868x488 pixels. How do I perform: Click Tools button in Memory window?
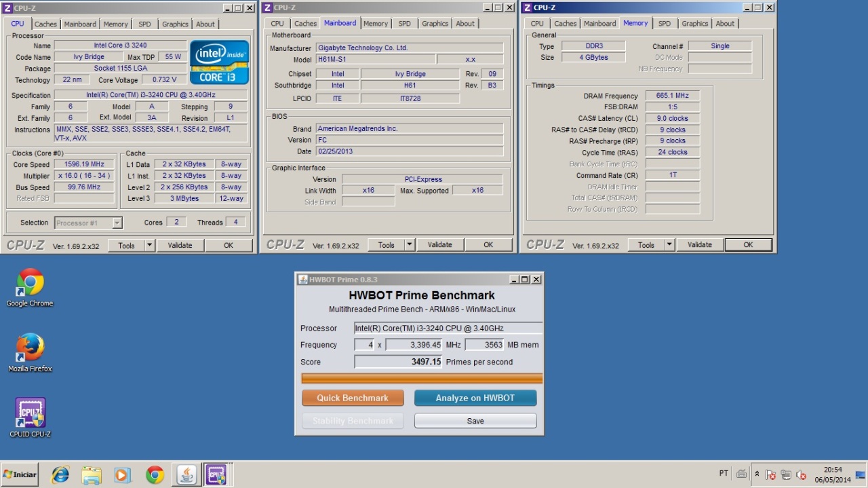646,245
